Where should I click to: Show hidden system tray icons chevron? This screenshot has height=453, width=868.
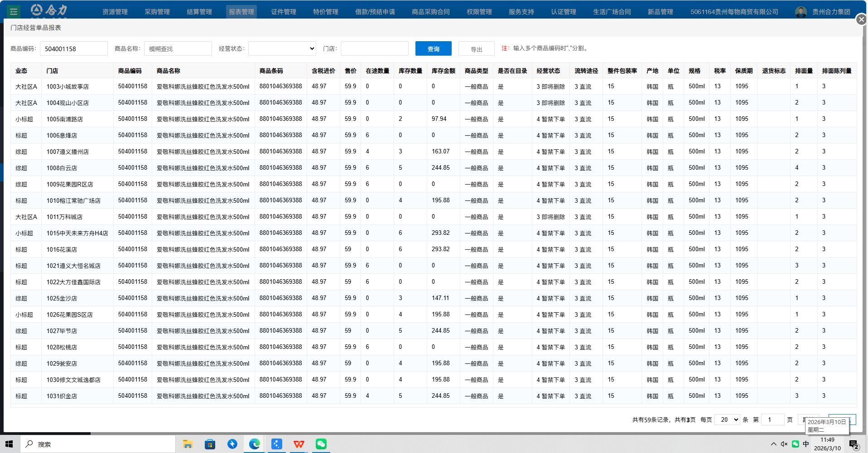(x=773, y=444)
